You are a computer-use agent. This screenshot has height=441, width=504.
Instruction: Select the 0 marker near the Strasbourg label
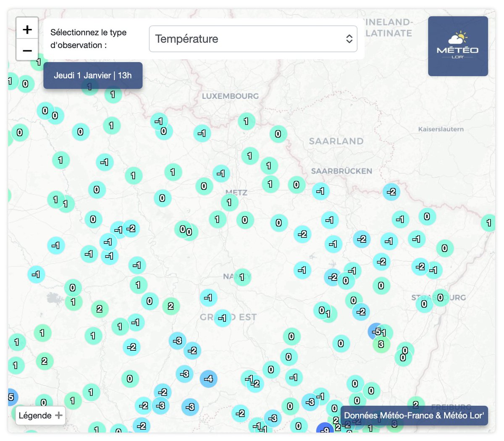tap(439, 298)
